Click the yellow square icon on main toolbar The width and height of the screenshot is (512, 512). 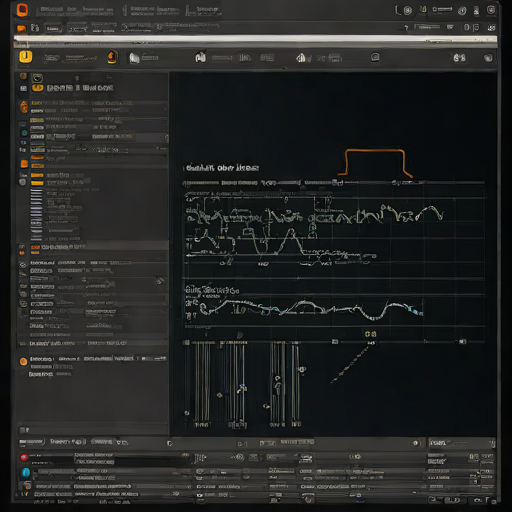(26, 57)
